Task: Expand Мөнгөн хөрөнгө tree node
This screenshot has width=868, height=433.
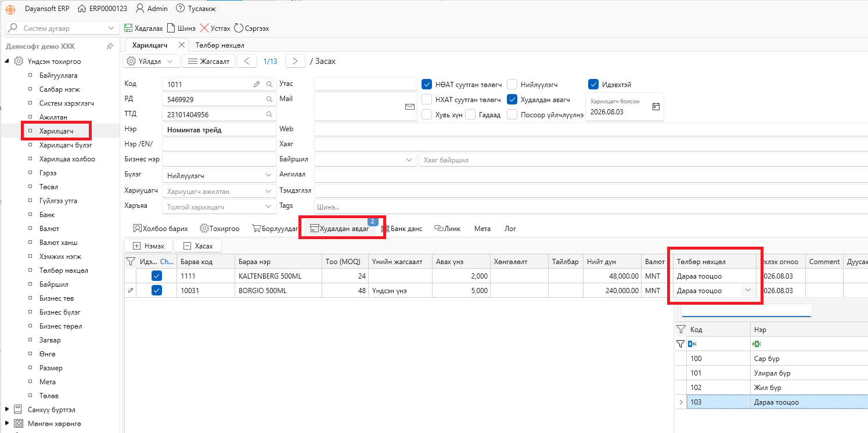Action: point(7,423)
